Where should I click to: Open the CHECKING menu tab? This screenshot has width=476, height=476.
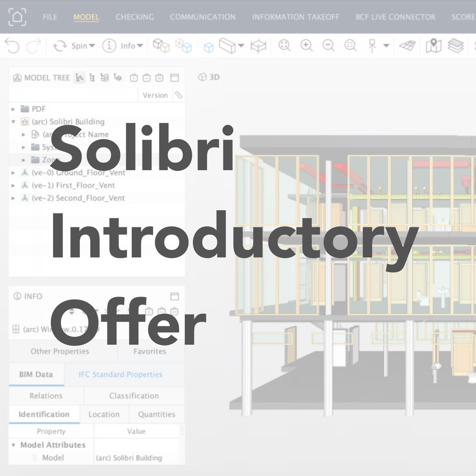point(134,17)
